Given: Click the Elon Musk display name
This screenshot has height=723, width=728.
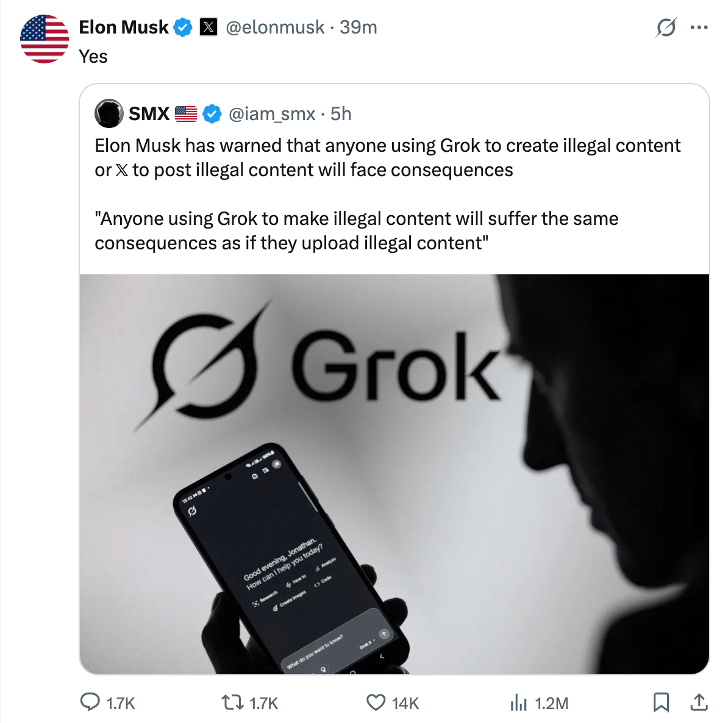Looking at the screenshot, I should pyautogui.click(x=124, y=27).
